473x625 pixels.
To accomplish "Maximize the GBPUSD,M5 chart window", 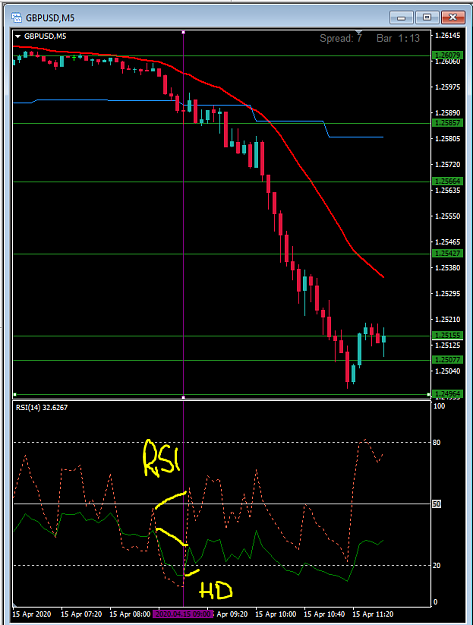I will click(x=427, y=18).
